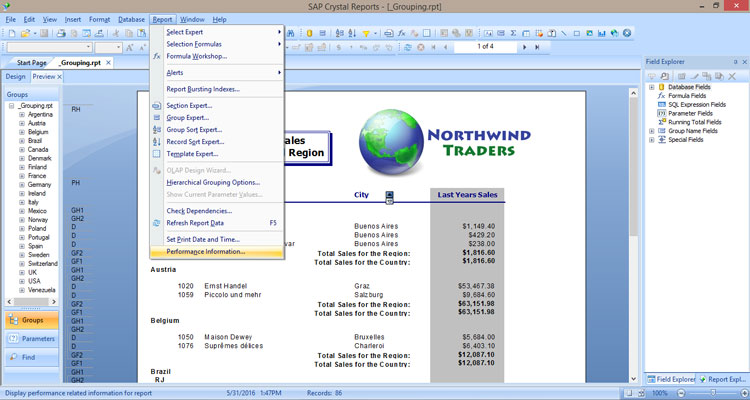Click the page number field showing 1 of 4
The width and height of the screenshot is (750, 400).
(x=485, y=47)
